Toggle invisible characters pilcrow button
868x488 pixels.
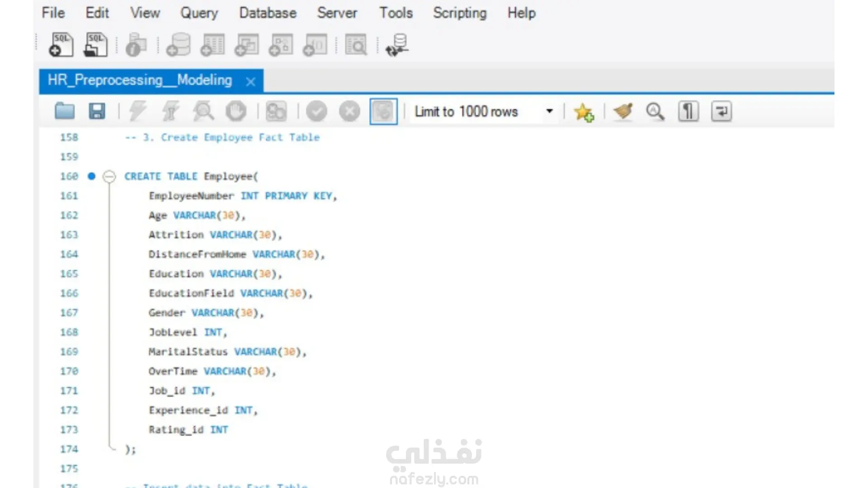[x=688, y=111]
